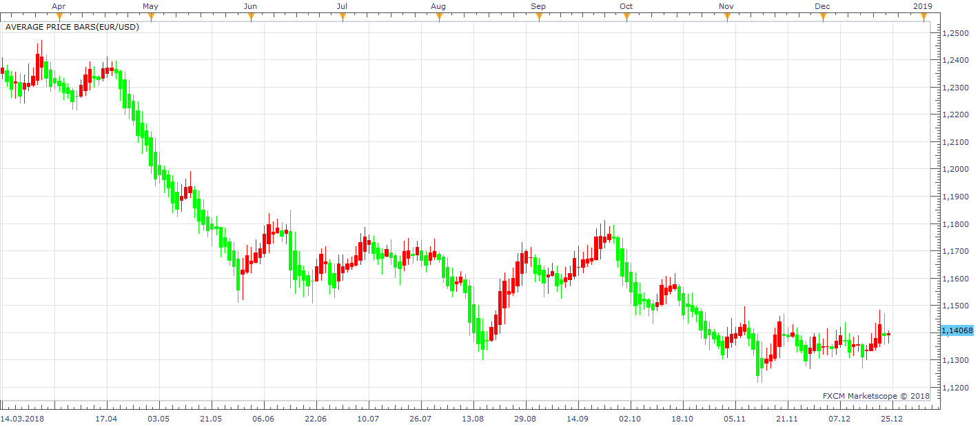Click the 26.07 date label
This screenshot has height=427, width=980.
420,419
